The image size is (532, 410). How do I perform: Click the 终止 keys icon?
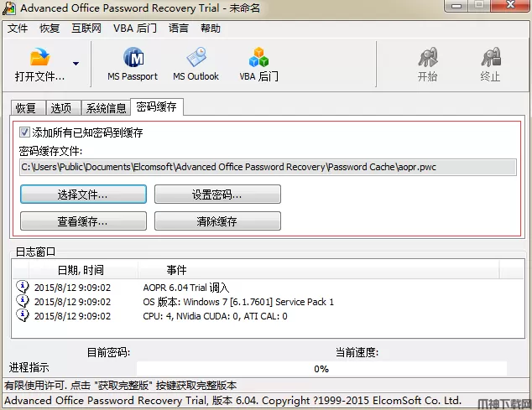[x=491, y=57]
